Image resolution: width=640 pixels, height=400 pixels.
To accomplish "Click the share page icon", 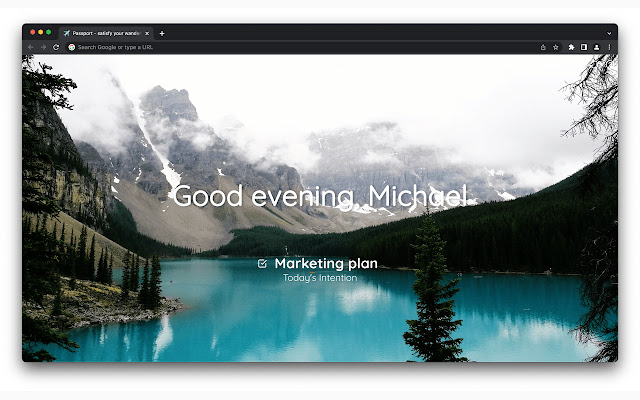I will [543, 47].
